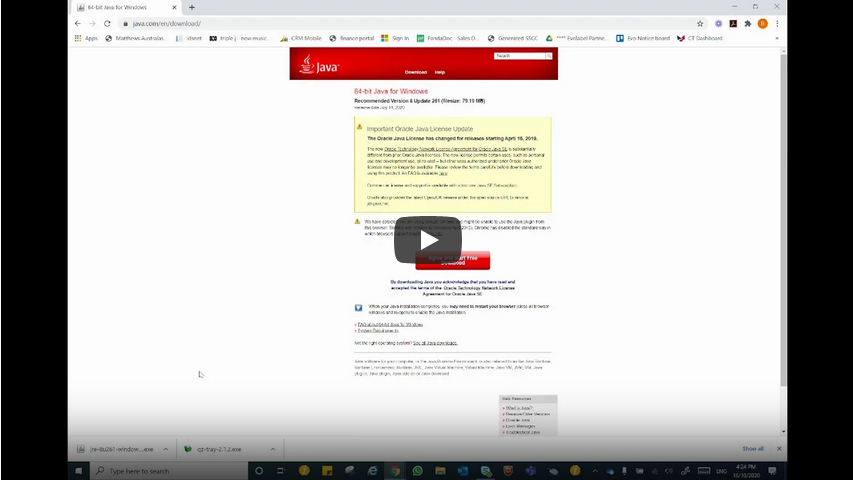Open the purple extension icon in toolbar
The height and width of the screenshot is (480, 853).
(719, 23)
